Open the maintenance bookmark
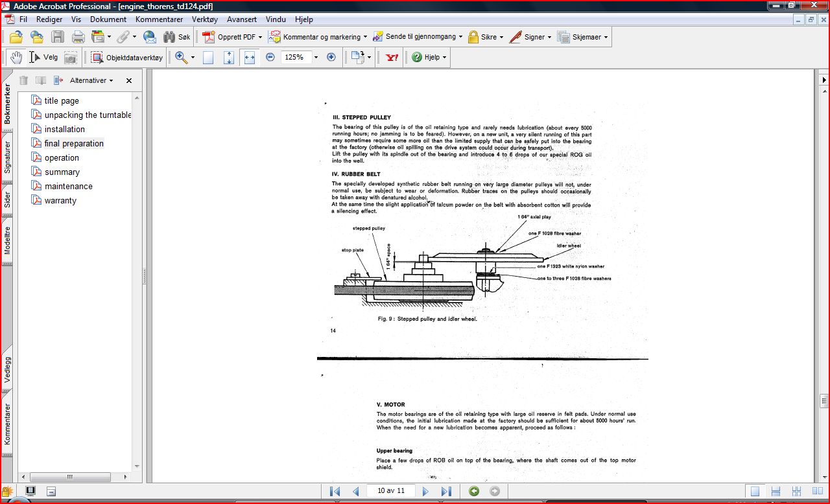 pyautogui.click(x=68, y=186)
